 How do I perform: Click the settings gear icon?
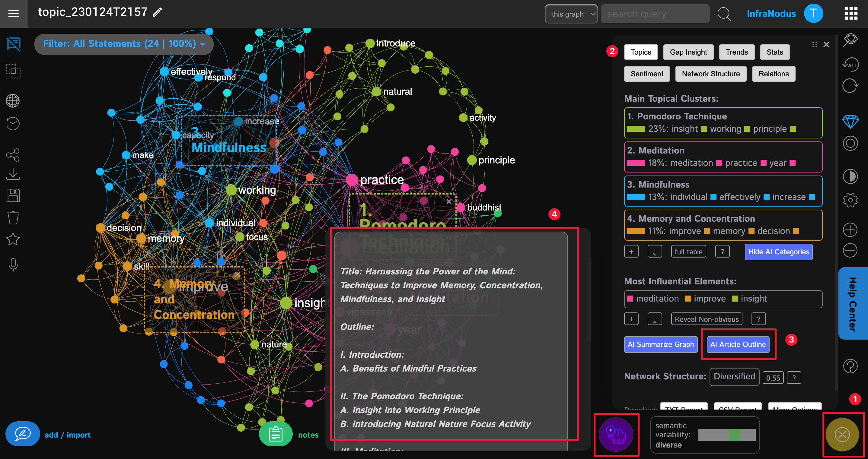(x=850, y=200)
